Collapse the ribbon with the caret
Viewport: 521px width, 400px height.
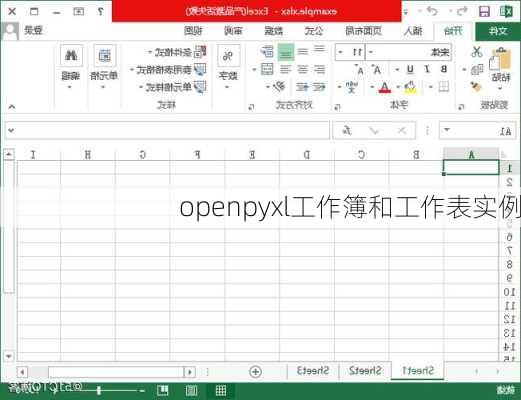tap(12, 107)
